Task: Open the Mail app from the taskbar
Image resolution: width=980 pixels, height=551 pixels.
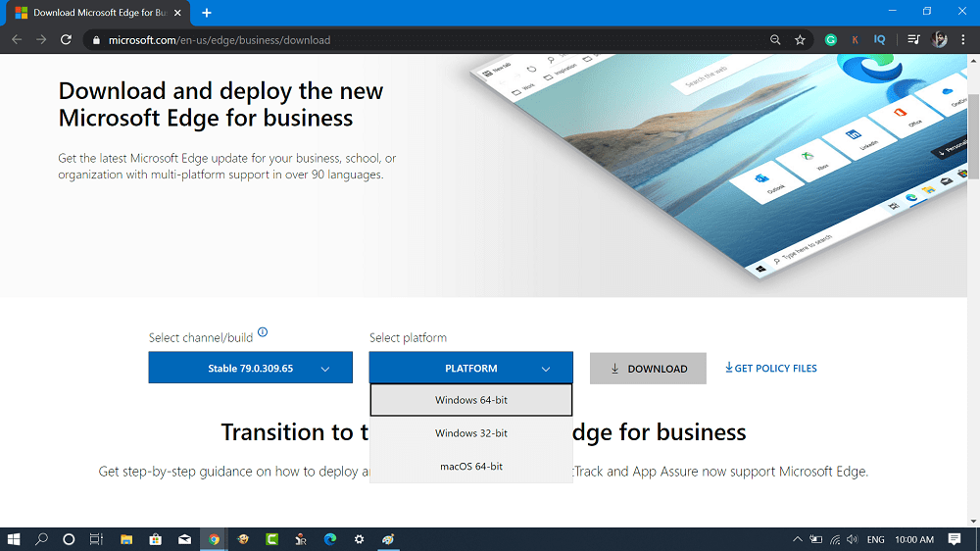Action: pos(184,539)
